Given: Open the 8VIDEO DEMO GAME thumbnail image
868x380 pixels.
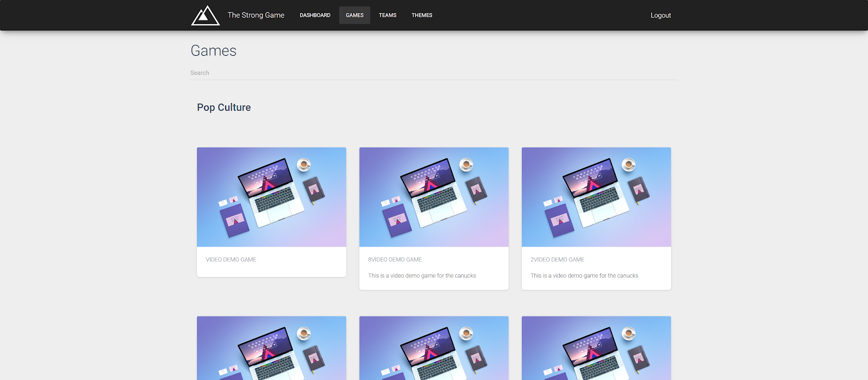Looking at the screenshot, I should coord(433,197).
